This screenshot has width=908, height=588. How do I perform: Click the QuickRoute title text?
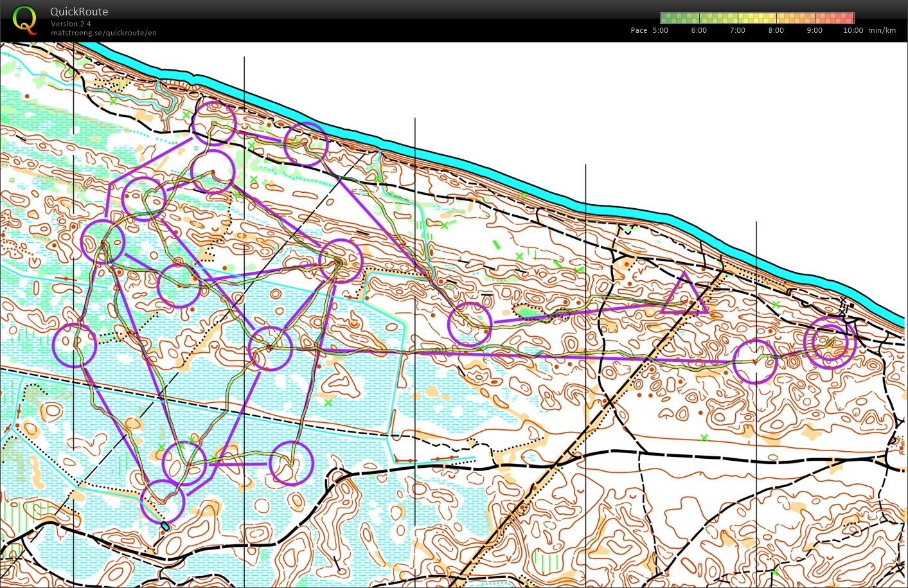pyautogui.click(x=79, y=12)
